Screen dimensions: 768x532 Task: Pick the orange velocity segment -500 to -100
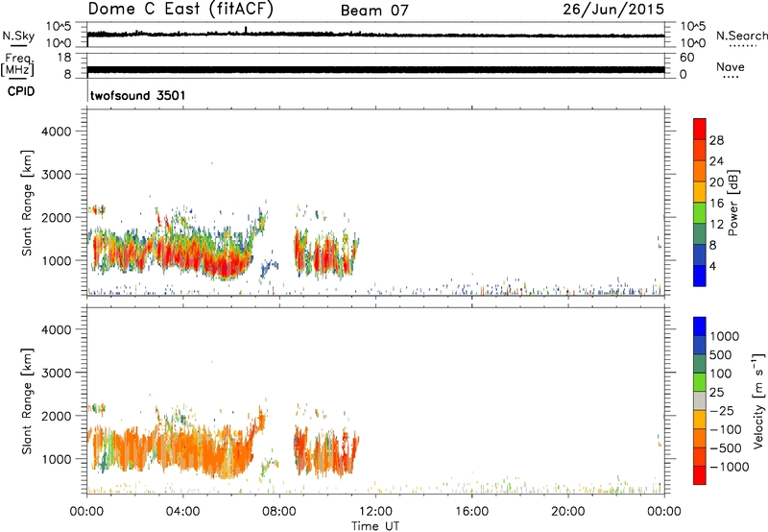(700, 438)
